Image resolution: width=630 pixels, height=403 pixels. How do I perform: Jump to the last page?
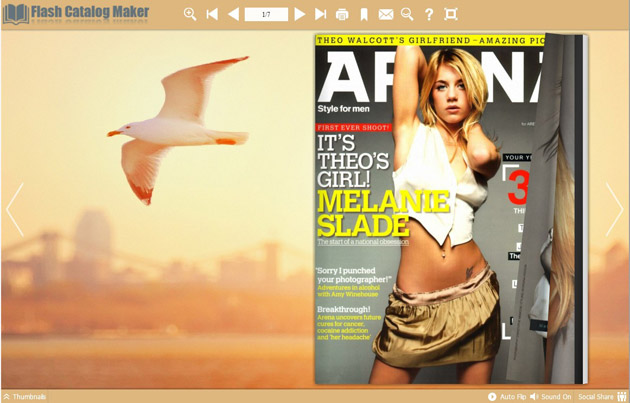click(x=321, y=14)
